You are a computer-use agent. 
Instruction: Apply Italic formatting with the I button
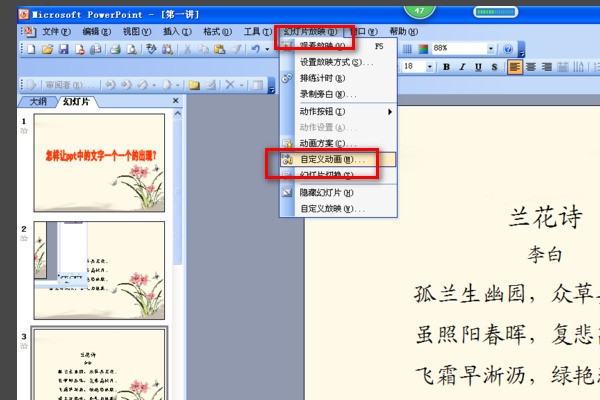pos(464,67)
